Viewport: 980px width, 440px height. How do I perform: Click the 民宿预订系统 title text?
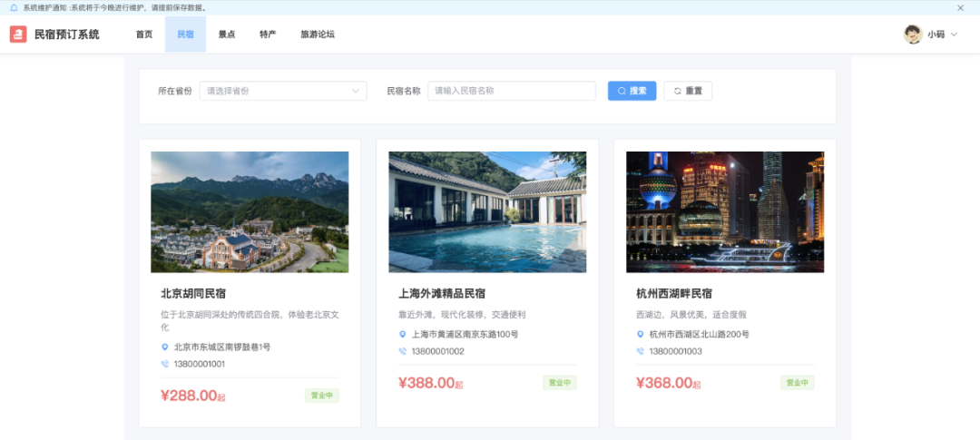tap(67, 34)
